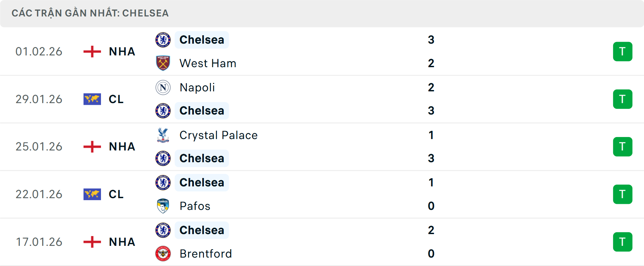Click Chelsea crest in West Ham match
Screen dimensions: 644x266
[163, 40]
